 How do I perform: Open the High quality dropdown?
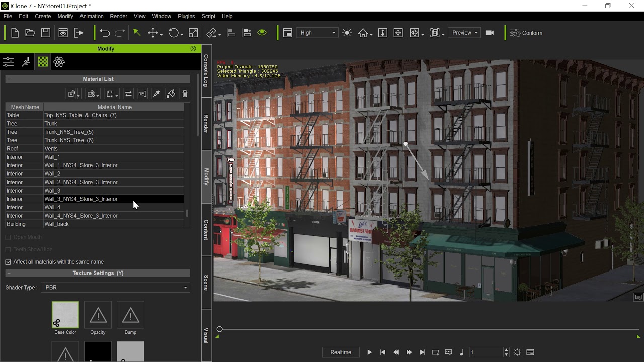317,33
